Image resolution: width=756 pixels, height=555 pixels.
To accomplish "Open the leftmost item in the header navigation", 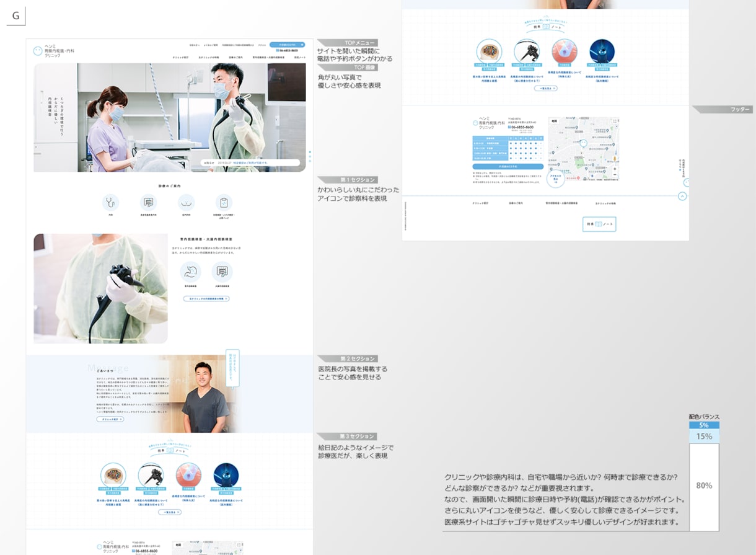I will pyautogui.click(x=182, y=58).
